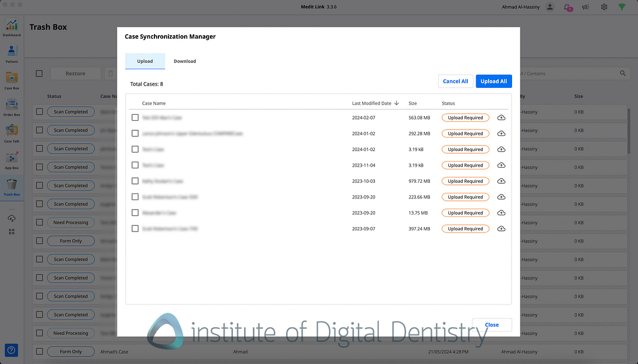Open the notifications bell icon

(569, 7)
